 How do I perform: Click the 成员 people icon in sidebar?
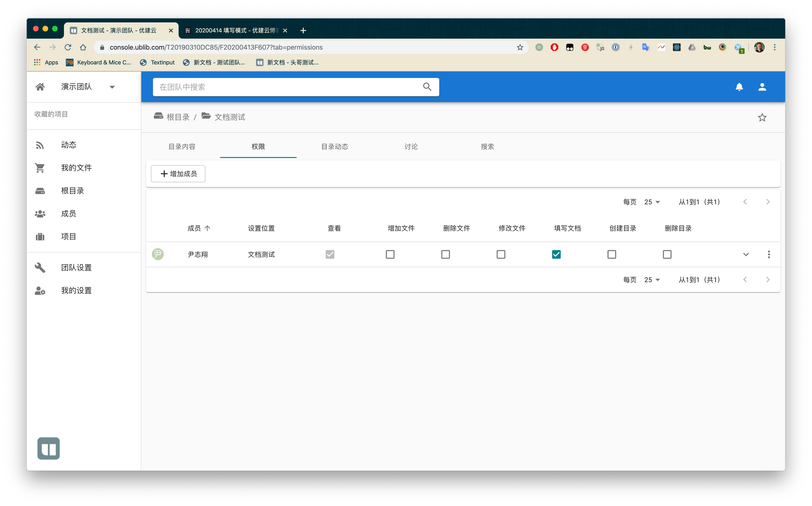click(40, 214)
